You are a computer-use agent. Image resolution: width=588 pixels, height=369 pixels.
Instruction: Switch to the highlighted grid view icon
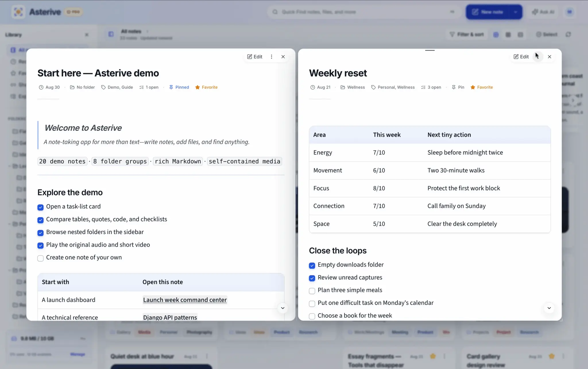(x=496, y=34)
